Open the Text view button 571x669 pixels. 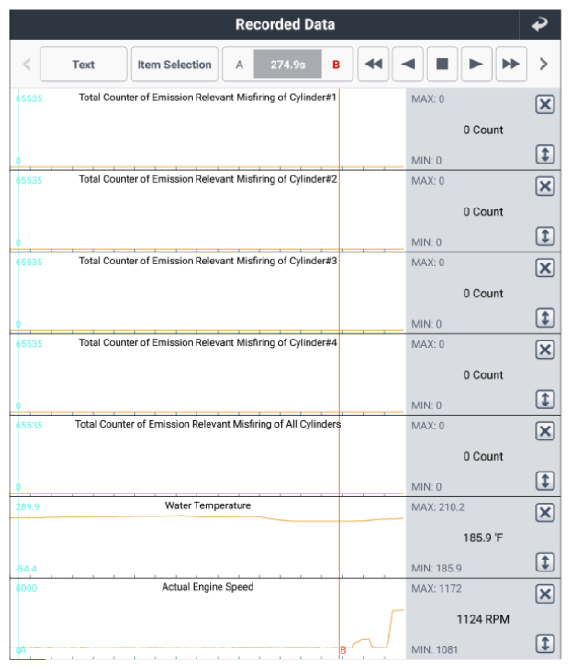(84, 64)
